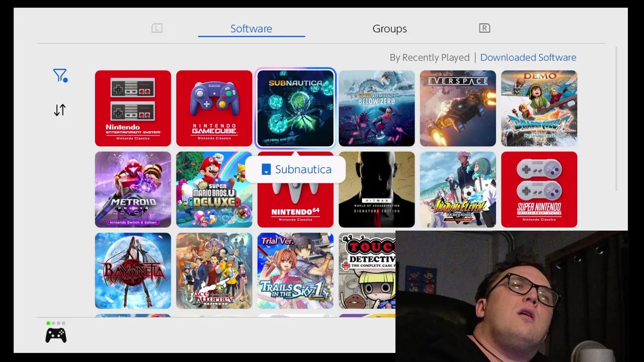This screenshot has width=644, height=362.
Task: Open the sort order arrows icon
Action: (60, 110)
